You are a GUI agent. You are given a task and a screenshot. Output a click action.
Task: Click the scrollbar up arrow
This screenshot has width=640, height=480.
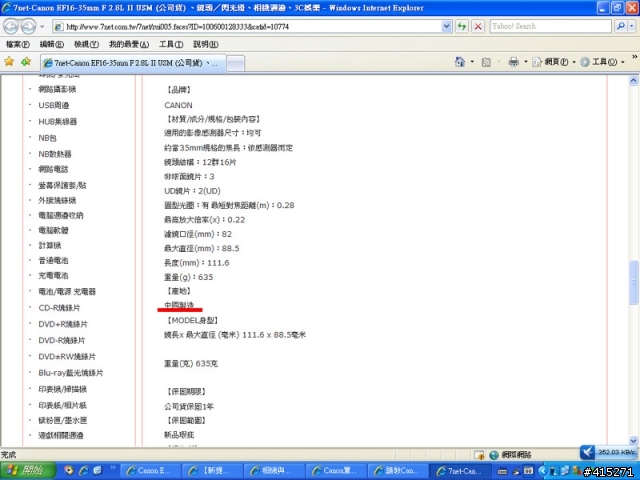click(x=633, y=80)
